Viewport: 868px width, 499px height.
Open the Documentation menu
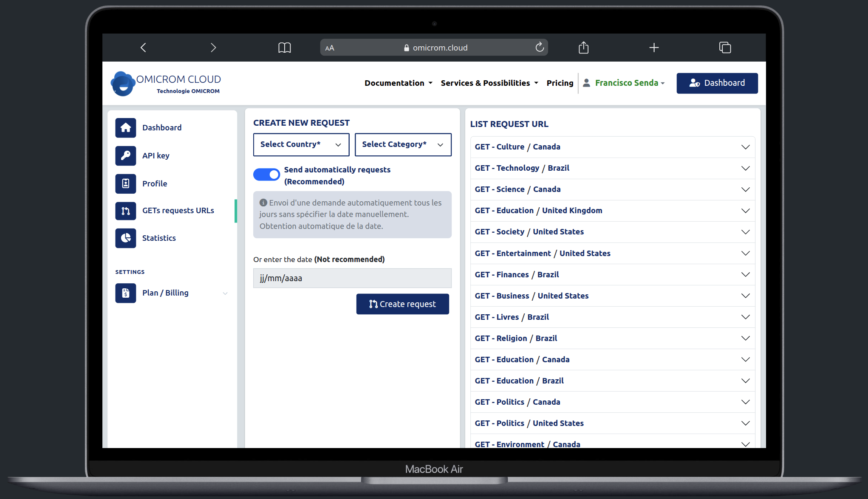tap(398, 83)
